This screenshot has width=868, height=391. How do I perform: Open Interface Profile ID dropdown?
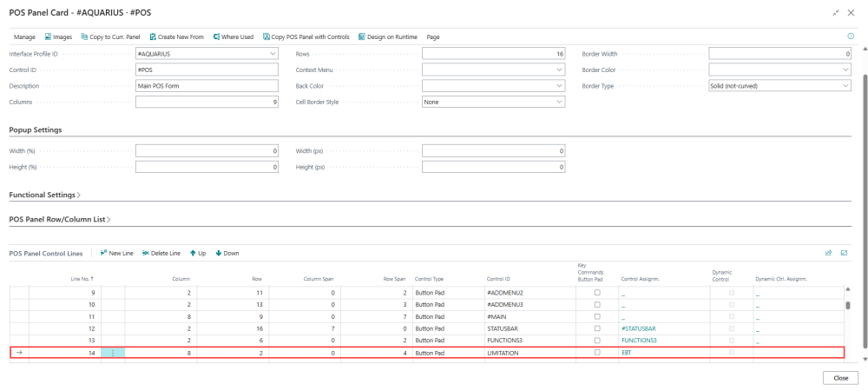point(273,54)
